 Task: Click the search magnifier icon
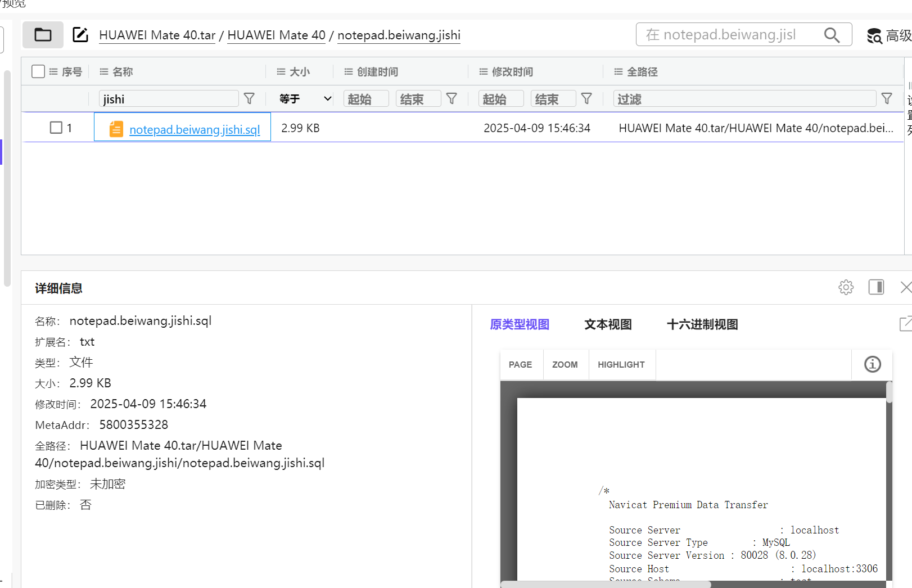[832, 35]
